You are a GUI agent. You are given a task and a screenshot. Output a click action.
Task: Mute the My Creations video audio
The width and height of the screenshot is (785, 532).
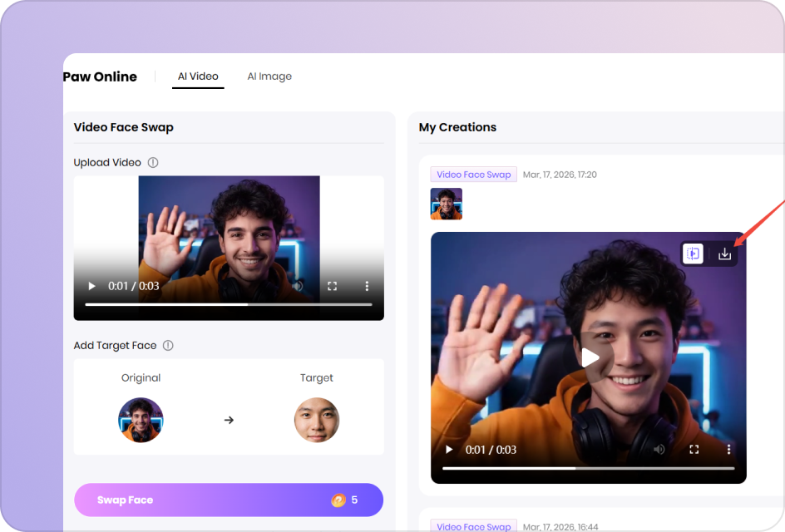(x=659, y=450)
